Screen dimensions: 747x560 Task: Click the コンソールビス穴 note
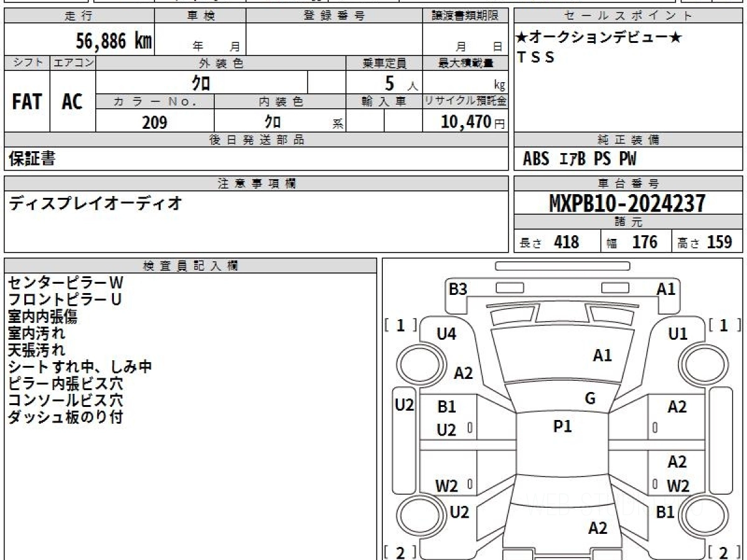(x=65, y=401)
